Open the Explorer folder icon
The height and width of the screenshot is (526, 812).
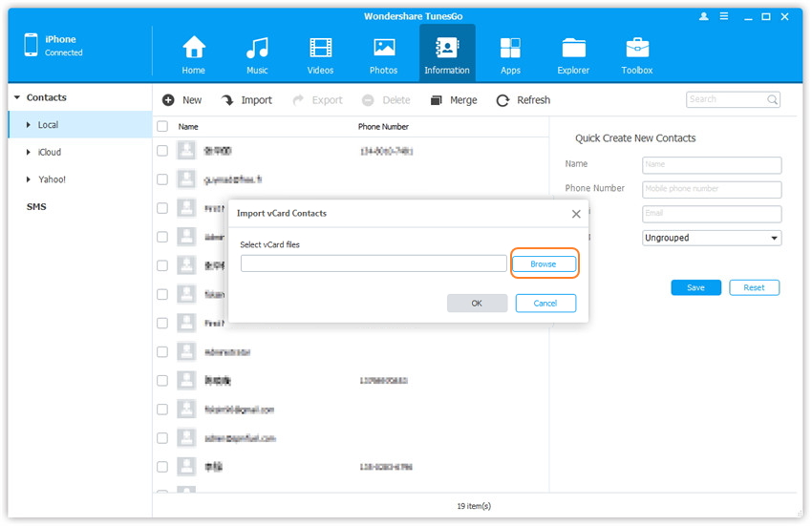tap(574, 49)
